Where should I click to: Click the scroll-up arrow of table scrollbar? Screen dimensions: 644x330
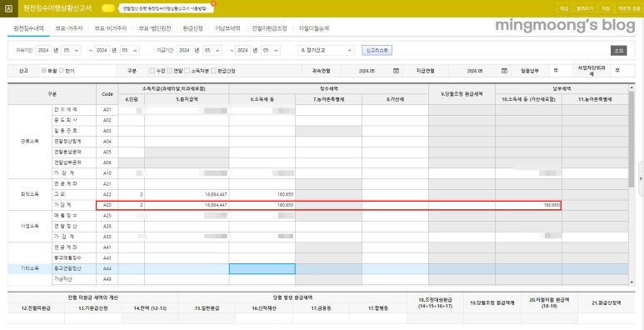[632, 87]
